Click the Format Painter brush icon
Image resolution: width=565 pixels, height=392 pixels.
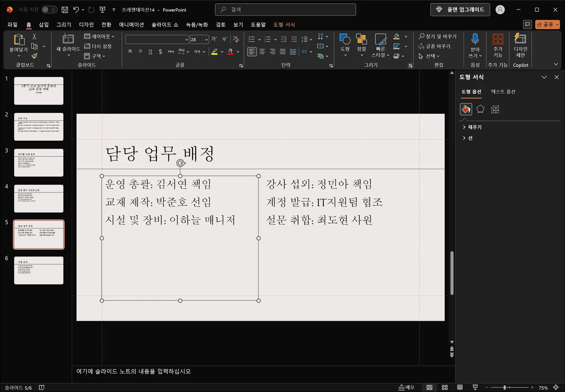34,56
